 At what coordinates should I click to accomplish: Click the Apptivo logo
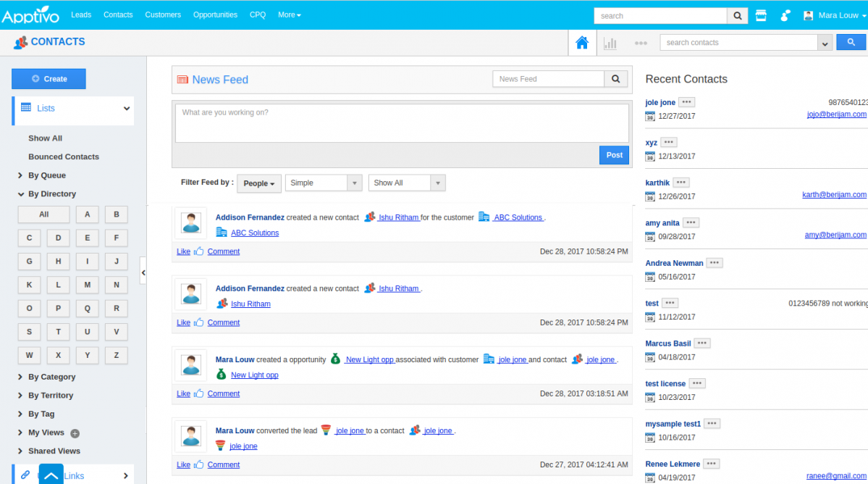(30, 15)
